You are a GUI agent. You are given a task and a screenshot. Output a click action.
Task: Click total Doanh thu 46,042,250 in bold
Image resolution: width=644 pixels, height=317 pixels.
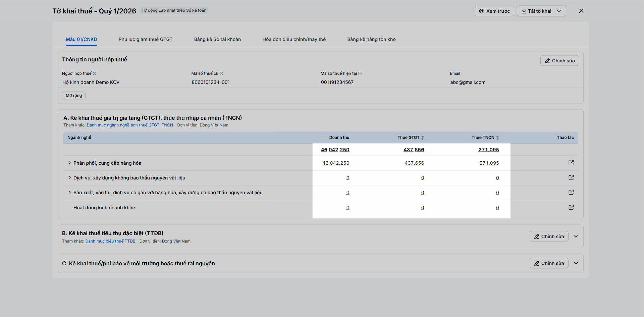(335, 150)
